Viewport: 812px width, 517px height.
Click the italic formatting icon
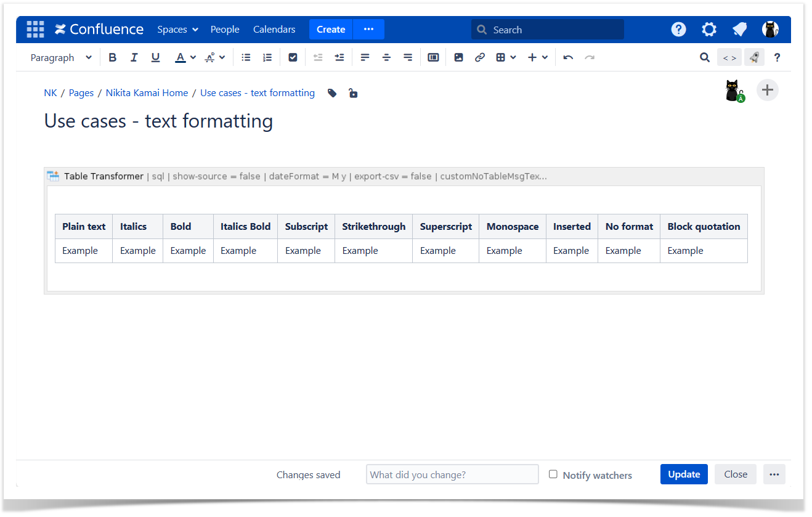(x=134, y=57)
